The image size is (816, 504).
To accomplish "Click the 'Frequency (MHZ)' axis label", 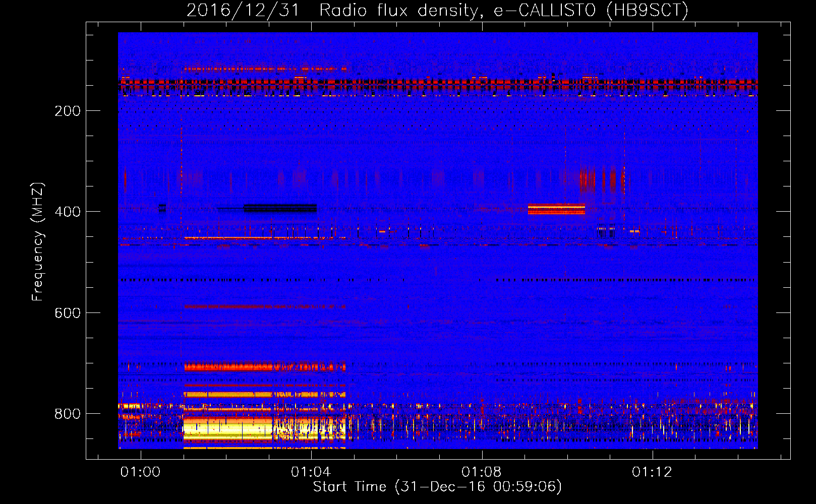I will pos(38,241).
